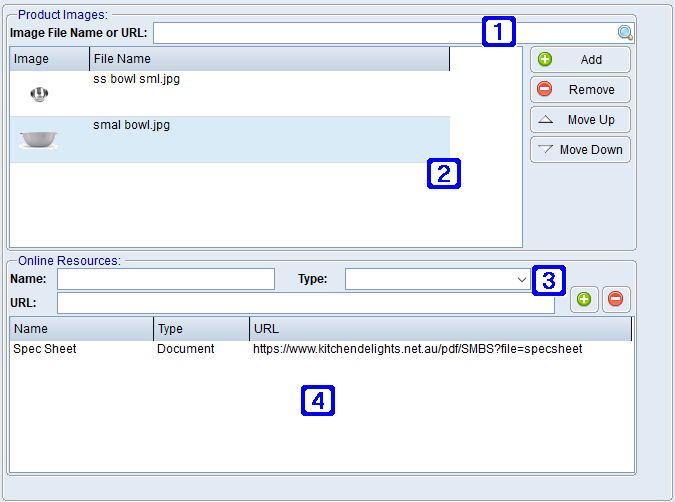Viewport: 675px width, 502px height.
Task: Select the ss bowl sml.jpg file name row
Action: (x=268, y=94)
